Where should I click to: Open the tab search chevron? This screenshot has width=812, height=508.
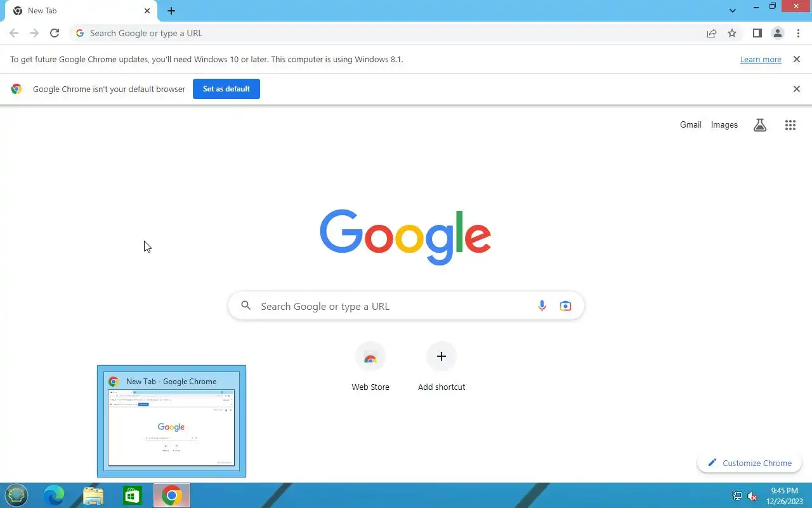coord(733,11)
